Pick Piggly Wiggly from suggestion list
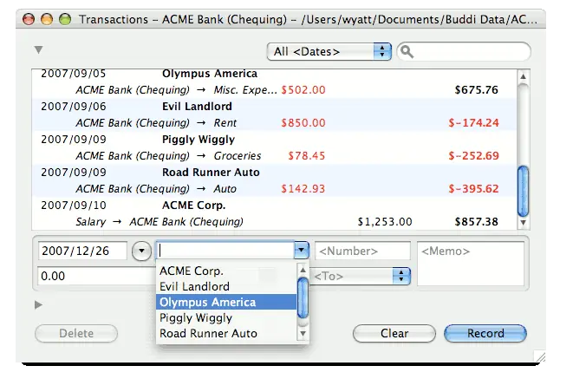Viewport: 573px width, 392px height. (226, 317)
